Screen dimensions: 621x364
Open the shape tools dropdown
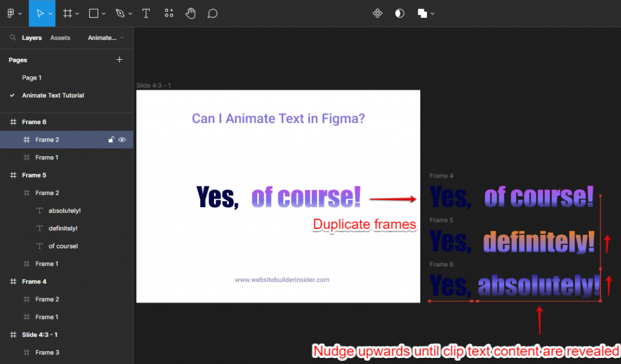coord(102,13)
